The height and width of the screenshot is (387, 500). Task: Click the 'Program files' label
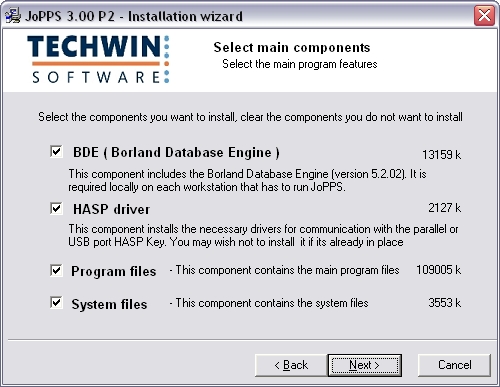pos(114,271)
